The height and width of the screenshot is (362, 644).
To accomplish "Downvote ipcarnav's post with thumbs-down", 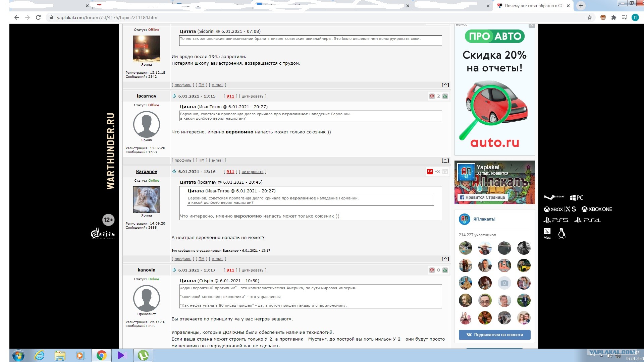I will pyautogui.click(x=432, y=96).
